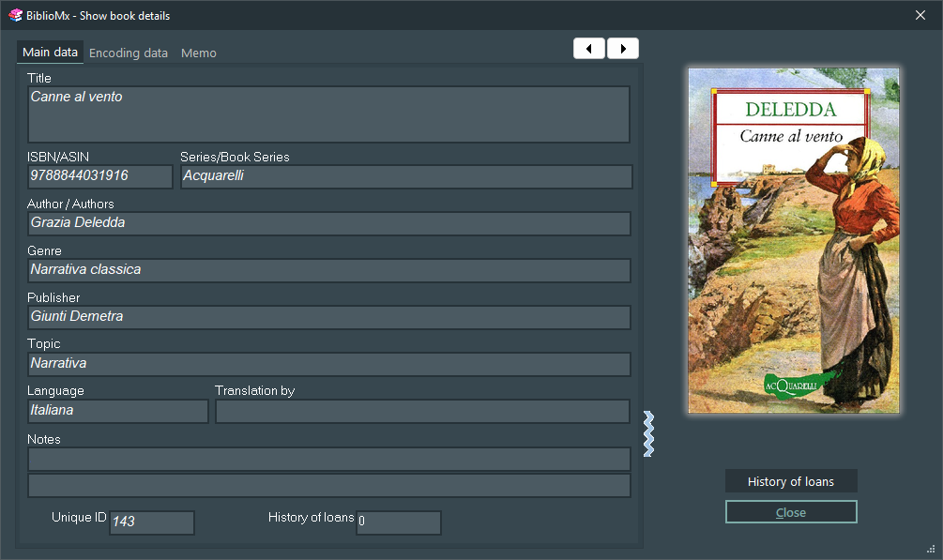Viewport: 943px width, 560px height.
Task: Click the Deledda book cover image
Action: (793, 239)
